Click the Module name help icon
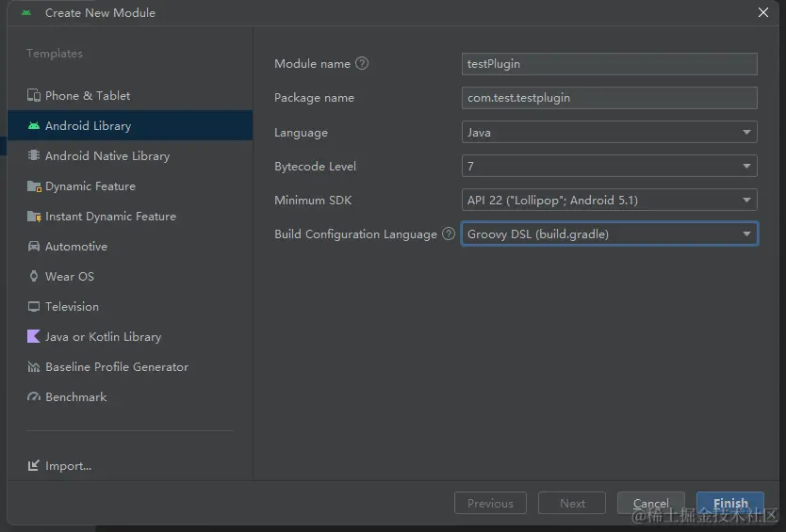Viewport: 786px width, 532px height. click(x=362, y=64)
